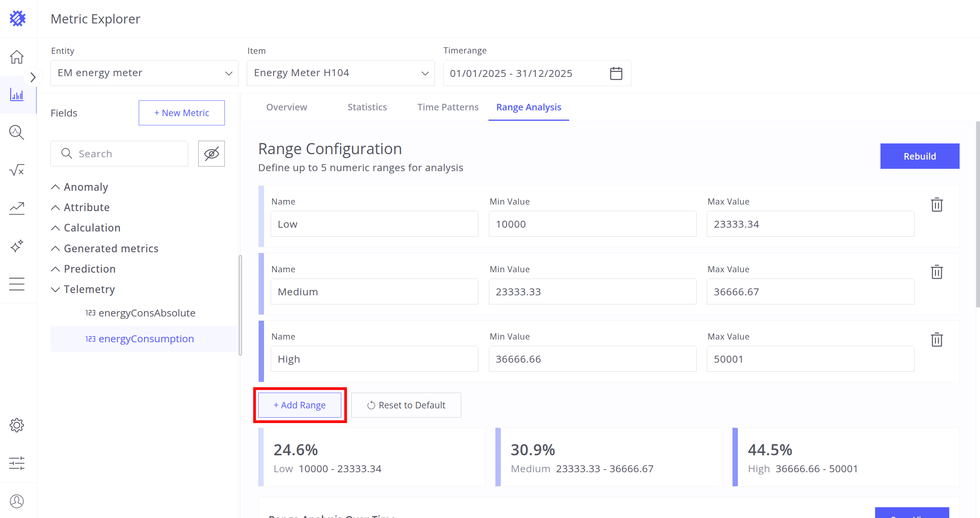Screen dimensions: 980x518
Task: Open the sparkles AI sidebar icon
Action: coord(17,246)
